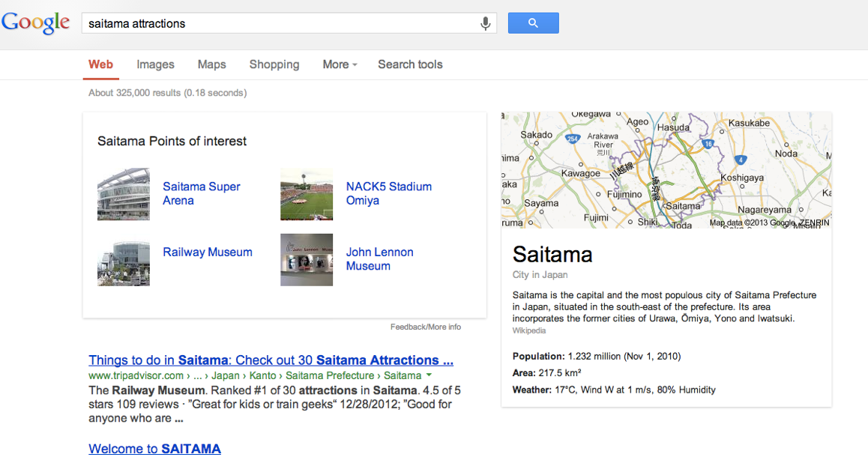
Task: Click the Saitama heading in the knowledge panel
Action: [x=552, y=255]
